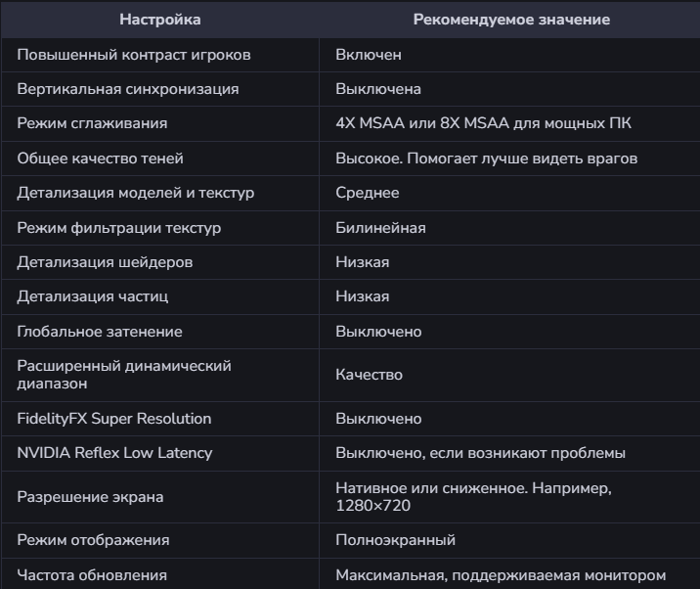
Task: Select the "Глобальное затенение" row label
Action: pyautogui.click(x=100, y=332)
